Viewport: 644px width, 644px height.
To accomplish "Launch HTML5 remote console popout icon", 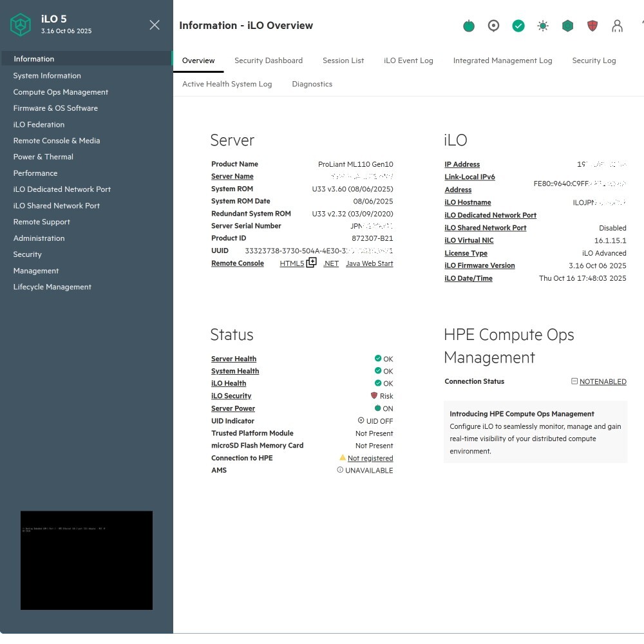I will tap(311, 263).
